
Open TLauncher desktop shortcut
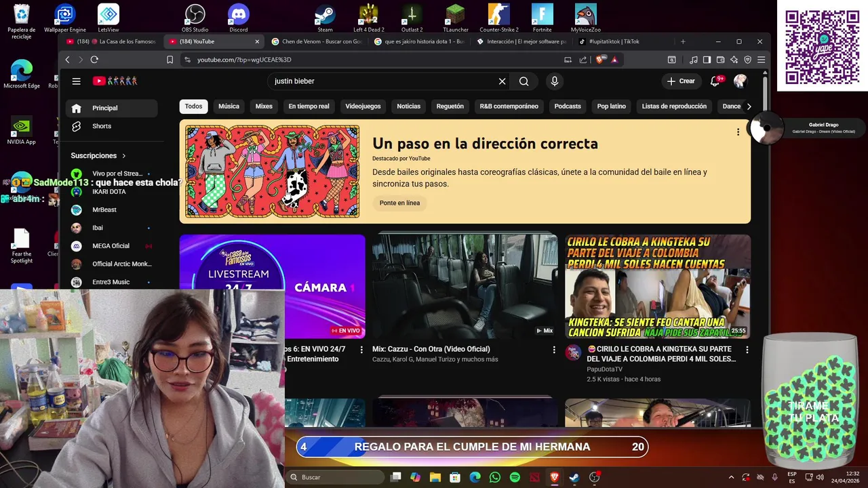456,18
